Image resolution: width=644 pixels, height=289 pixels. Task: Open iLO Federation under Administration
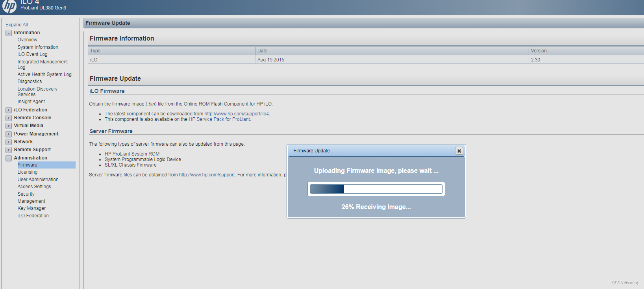point(33,216)
